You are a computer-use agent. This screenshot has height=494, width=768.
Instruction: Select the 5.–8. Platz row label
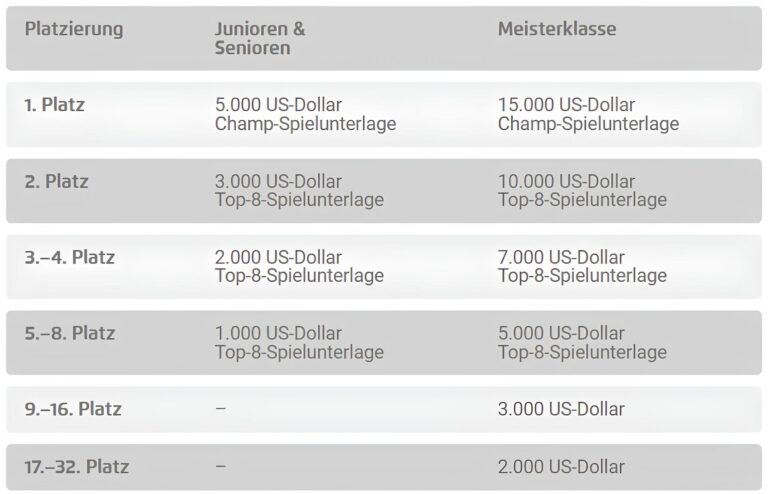click(70, 334)
